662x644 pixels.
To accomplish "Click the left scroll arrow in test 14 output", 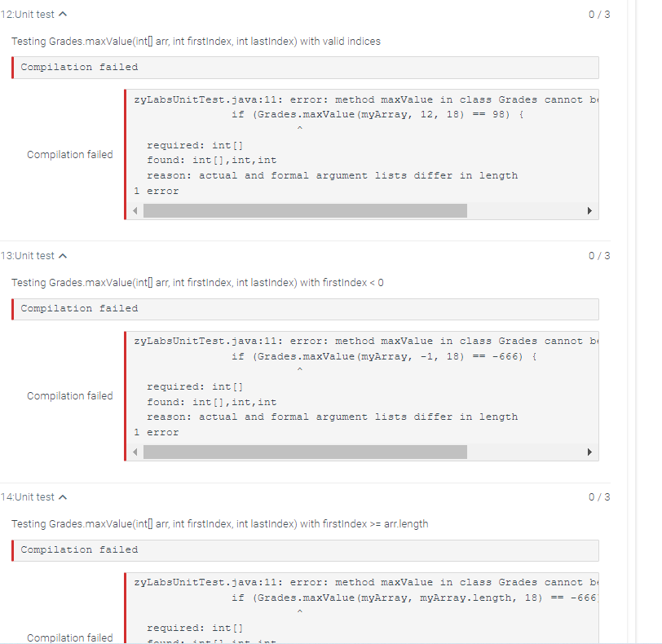I will [x=135, y=640].
